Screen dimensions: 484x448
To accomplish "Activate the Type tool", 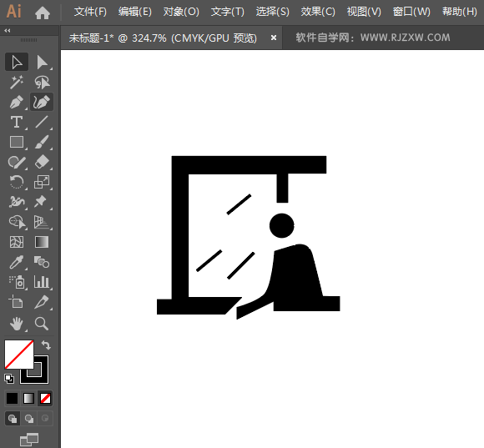I will coord(17,122).
